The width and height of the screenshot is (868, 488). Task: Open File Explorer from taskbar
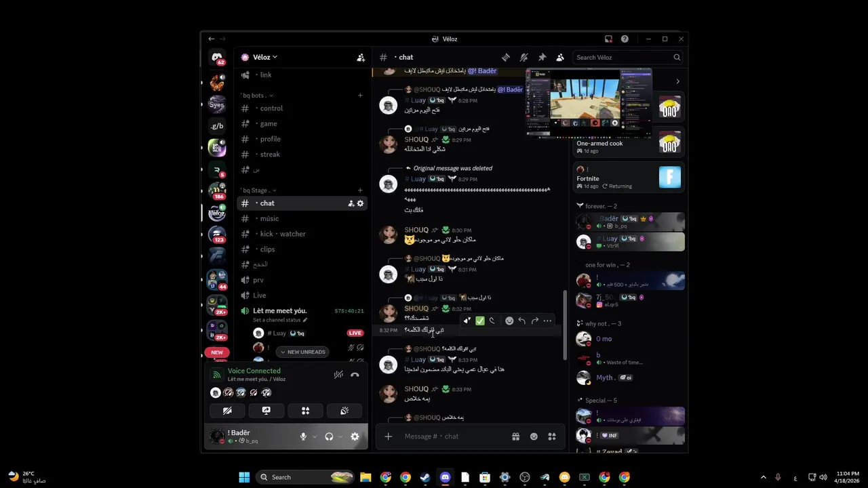coord(366,477)
